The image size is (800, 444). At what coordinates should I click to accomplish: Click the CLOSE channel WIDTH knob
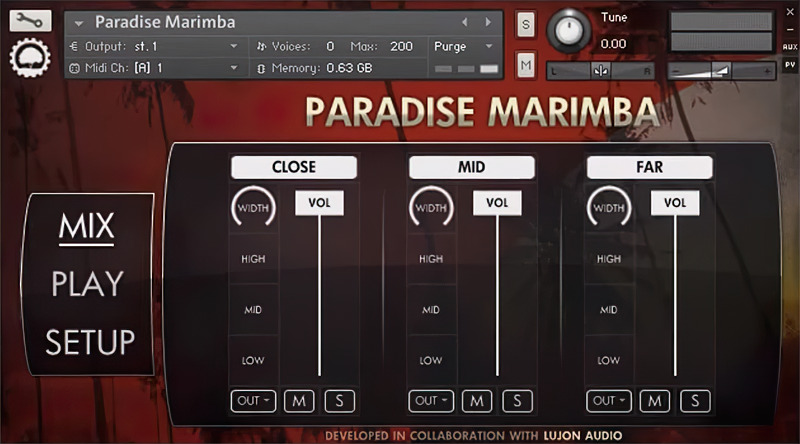point(253,207)
